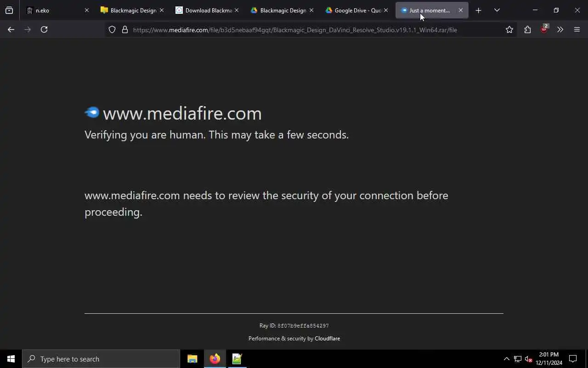The height and width of the screenshot is (368, 588).
Task: Go back to the previous page
Action: [11, 29]
